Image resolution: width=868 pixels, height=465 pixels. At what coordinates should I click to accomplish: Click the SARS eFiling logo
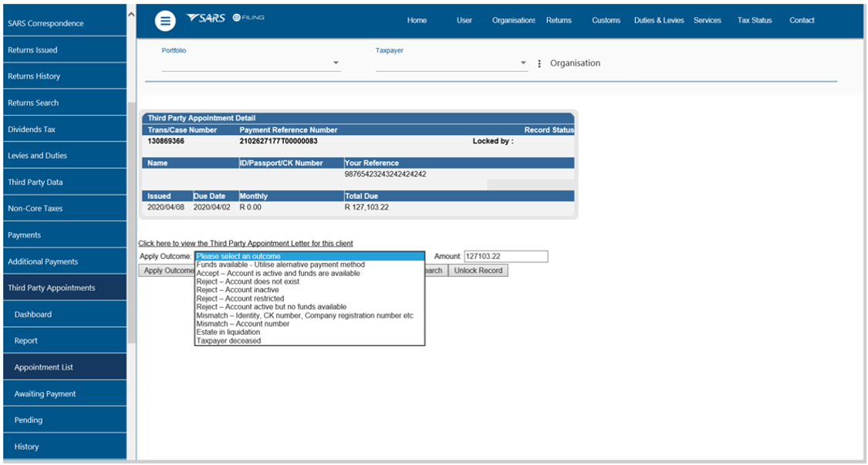pyautogui.click(x=225, y=18)
